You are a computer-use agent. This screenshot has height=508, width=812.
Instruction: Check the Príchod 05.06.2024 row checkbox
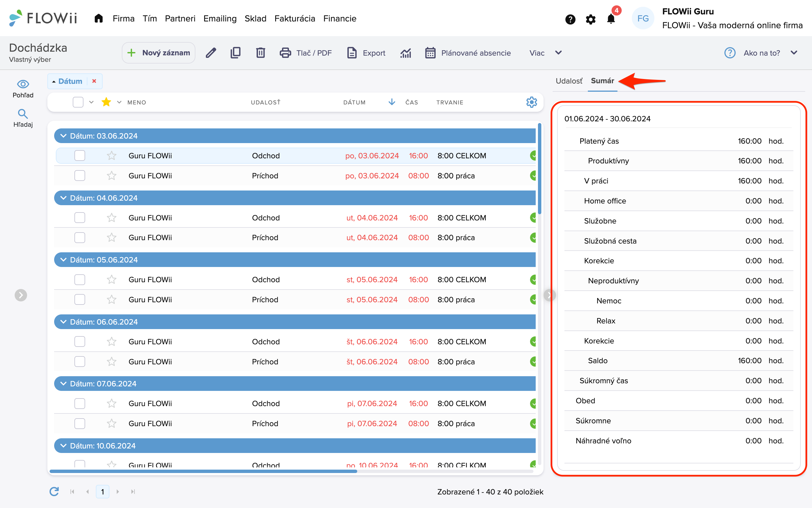(x=80, y=299)
